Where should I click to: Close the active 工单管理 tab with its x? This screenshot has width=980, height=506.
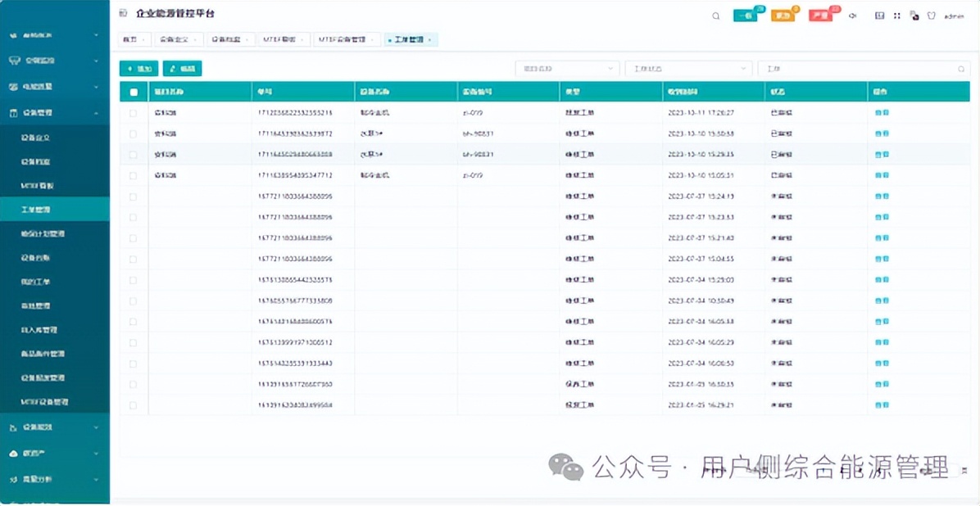(429, 39)
